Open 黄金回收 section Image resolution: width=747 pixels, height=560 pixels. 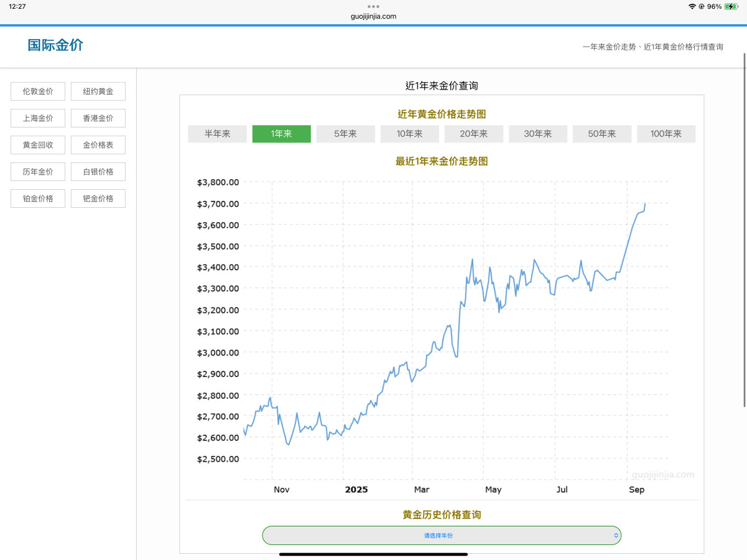pos(38,145)
